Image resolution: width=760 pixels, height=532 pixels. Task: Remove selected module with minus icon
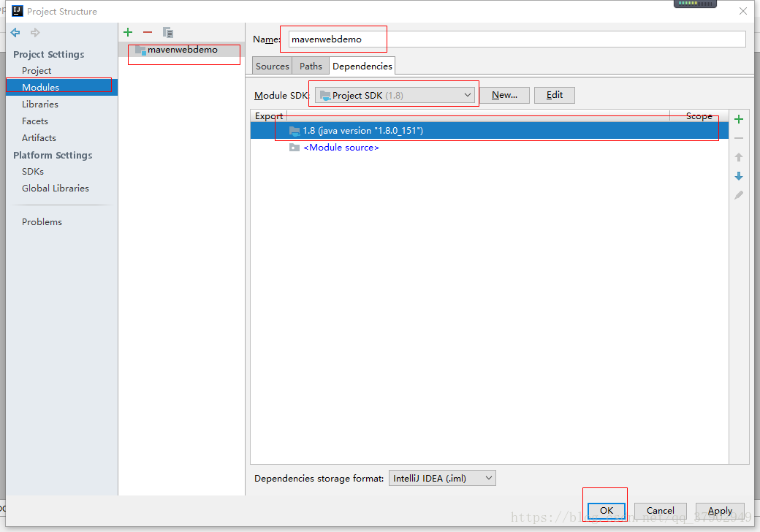tap(148, 32)
